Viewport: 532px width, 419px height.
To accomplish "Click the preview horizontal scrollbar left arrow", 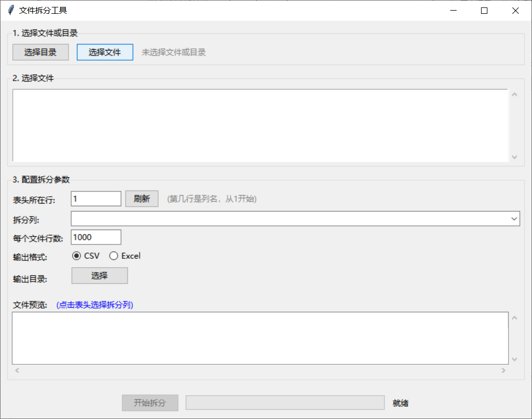I will coord(16,370).
